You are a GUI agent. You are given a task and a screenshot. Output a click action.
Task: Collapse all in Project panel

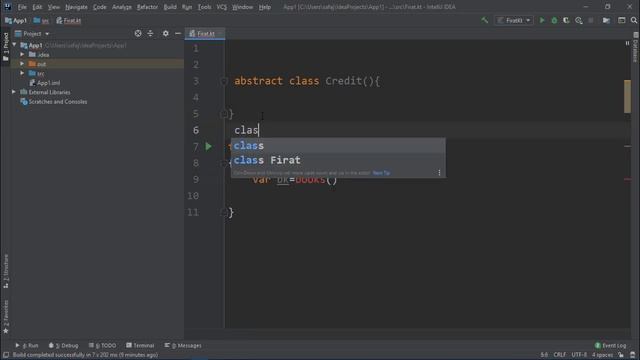150,33
